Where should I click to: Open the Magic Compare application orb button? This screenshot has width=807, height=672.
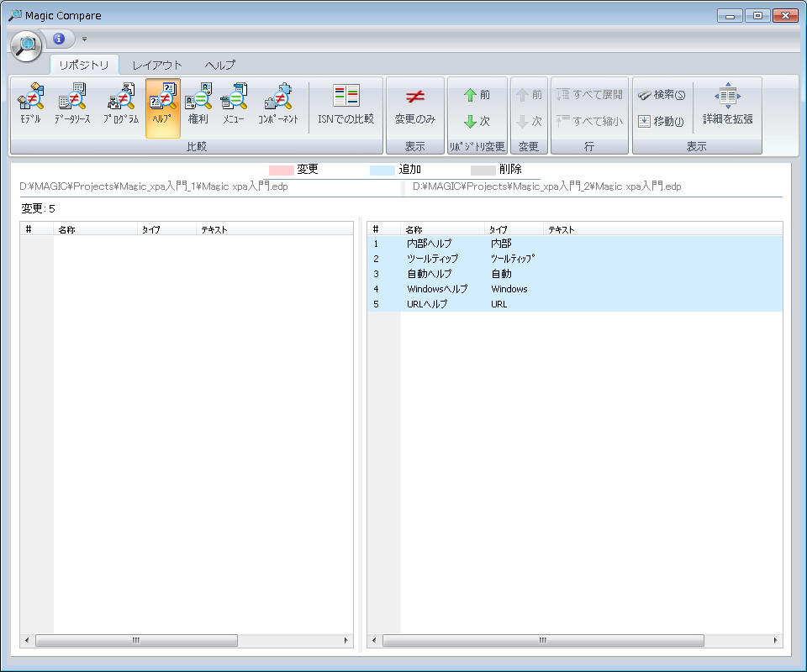pyautogui.click(x=26, y=45)
